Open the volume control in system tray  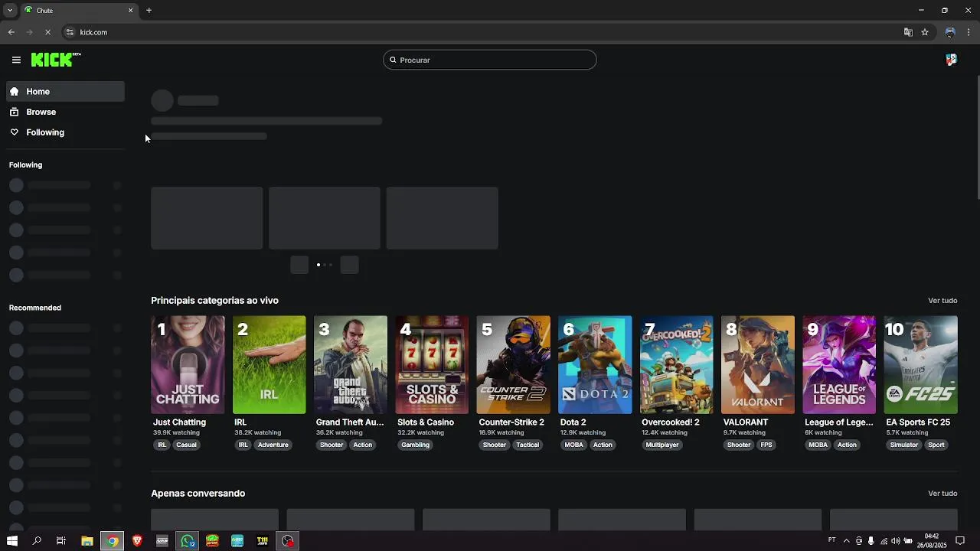(x=896, y=541)
